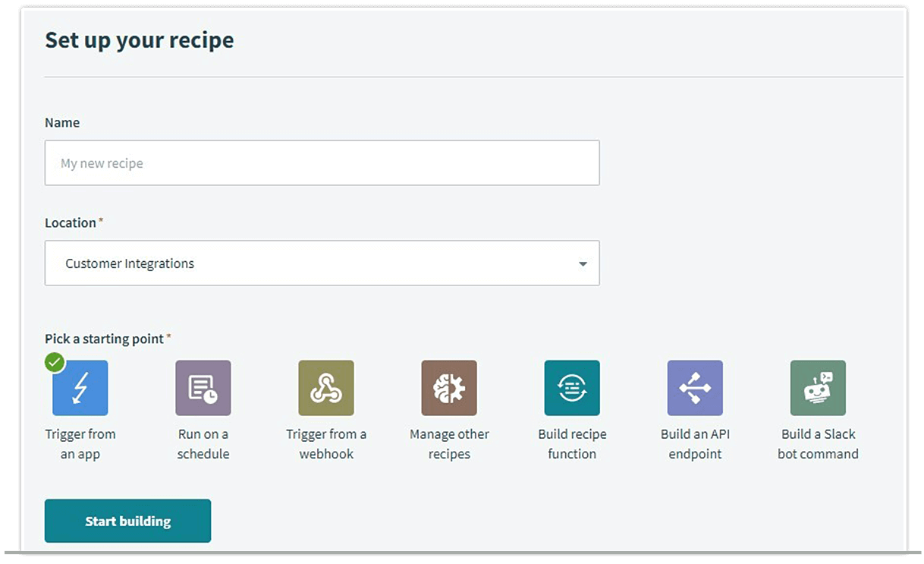Click the Pick a starting point label
The width and height of the screenshot is (924, 564).
[x=103, y=339]
